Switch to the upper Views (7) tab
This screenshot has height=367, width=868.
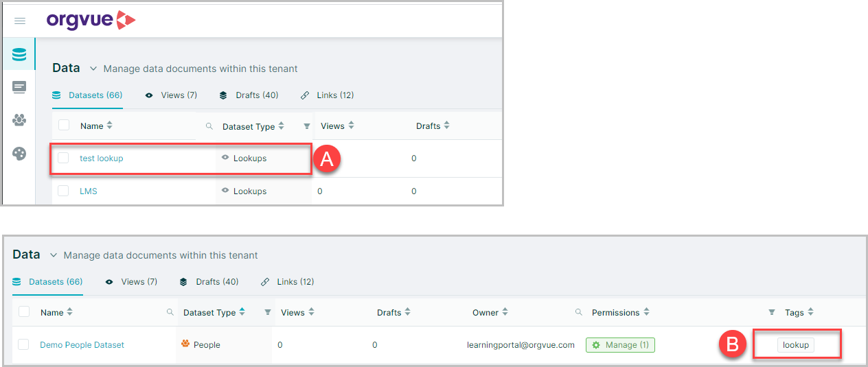(171, 95)
